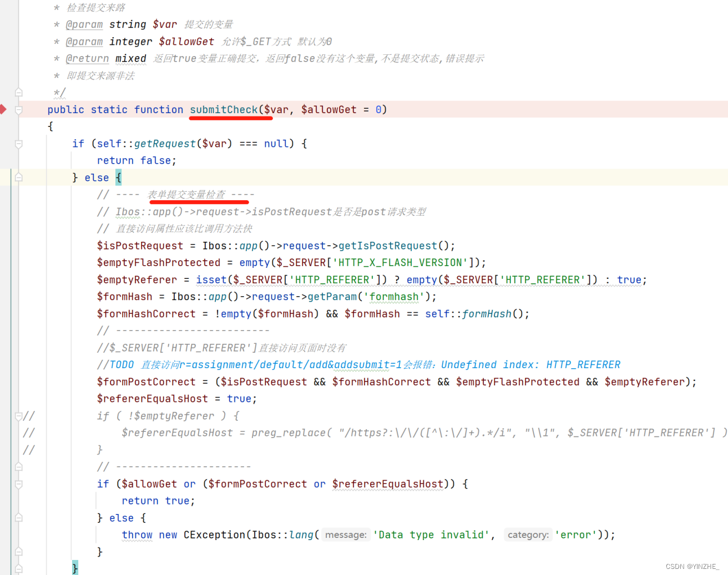Viewport: 728px width, 575px height.
Task: Click $formPostCorrect at its assignment
Action: (x=146, y=382)
